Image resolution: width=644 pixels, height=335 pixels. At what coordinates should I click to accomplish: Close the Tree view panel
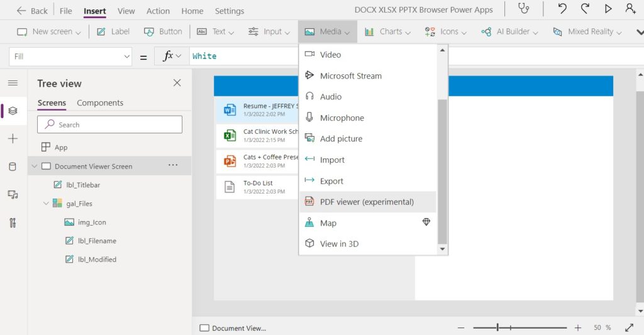coord(177,83)
